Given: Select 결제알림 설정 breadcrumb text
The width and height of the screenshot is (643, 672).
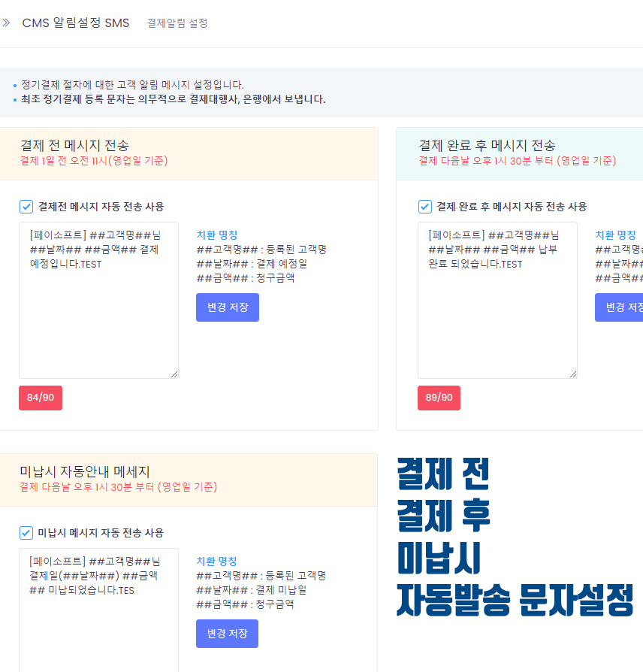Looking at the screenshot, I should [x=177, y=23].
